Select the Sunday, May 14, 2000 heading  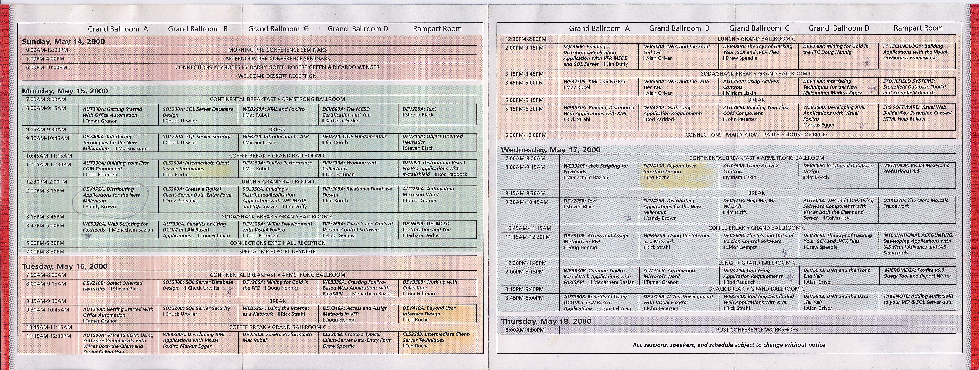pyautogui.click(x=63, y=41)
